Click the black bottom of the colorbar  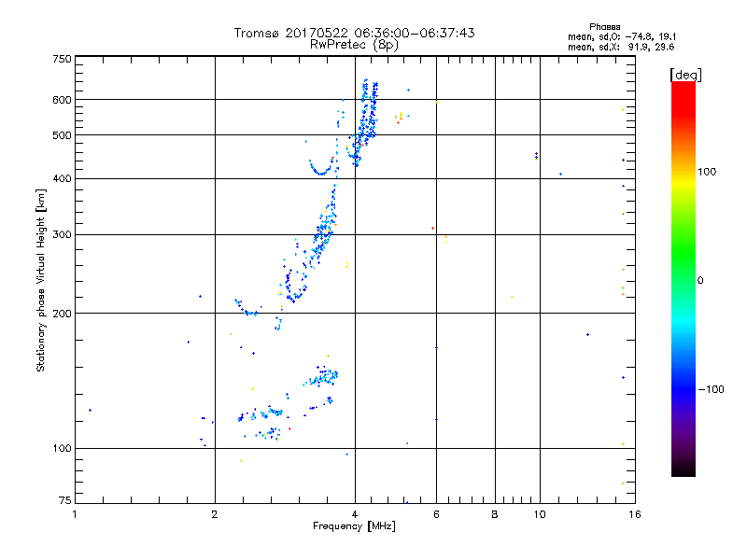684,469
